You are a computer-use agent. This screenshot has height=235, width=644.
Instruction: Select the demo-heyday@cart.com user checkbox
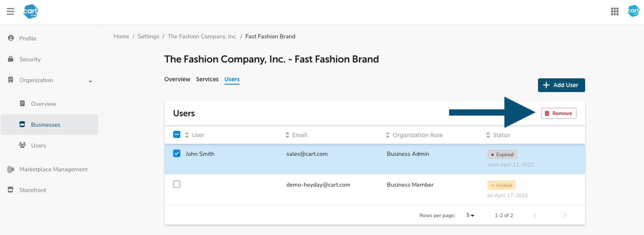(177, 184)
